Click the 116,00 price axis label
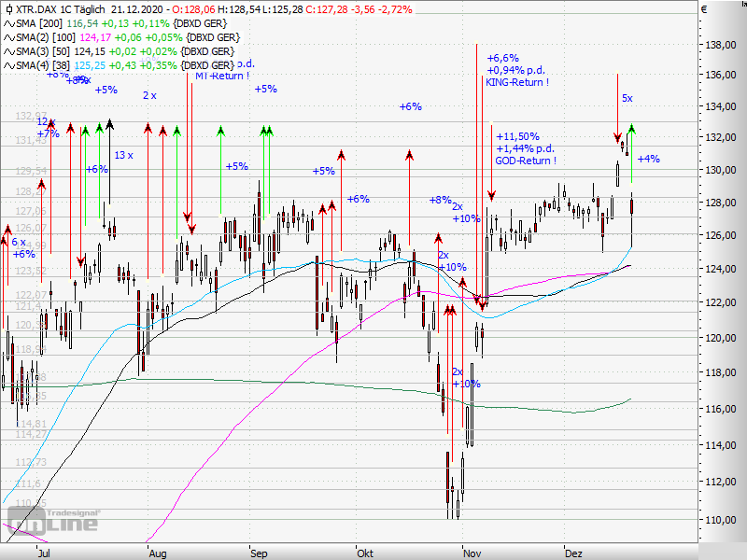 (721, 409)
